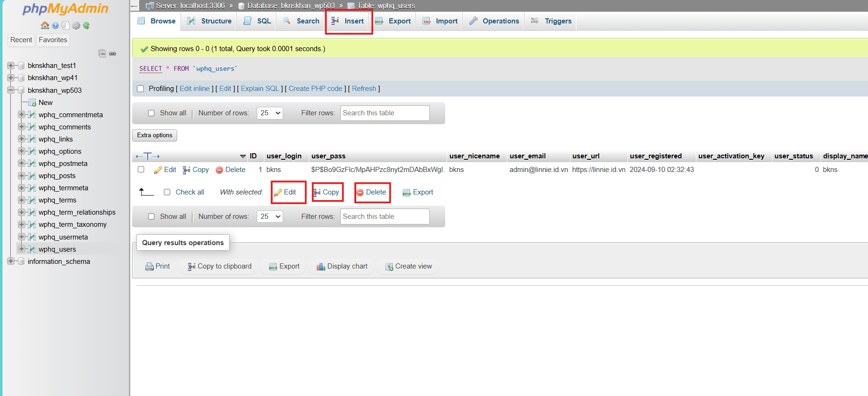The width and height of the screenshot is (868, 396).
Task: Click the red Delete icon in row 1
Action: 219,170
